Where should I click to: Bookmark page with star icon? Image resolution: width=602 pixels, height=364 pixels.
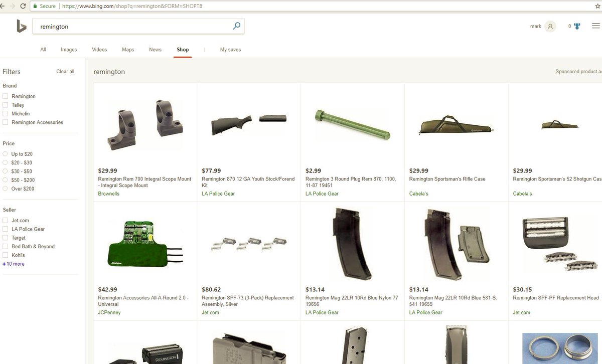[x=597, y=6]
